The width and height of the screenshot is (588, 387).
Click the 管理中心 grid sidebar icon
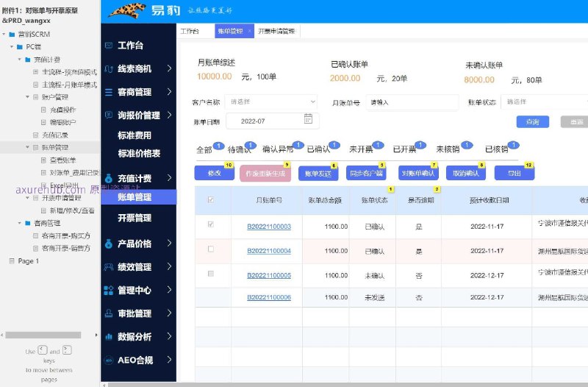click(x=109, y=290)
